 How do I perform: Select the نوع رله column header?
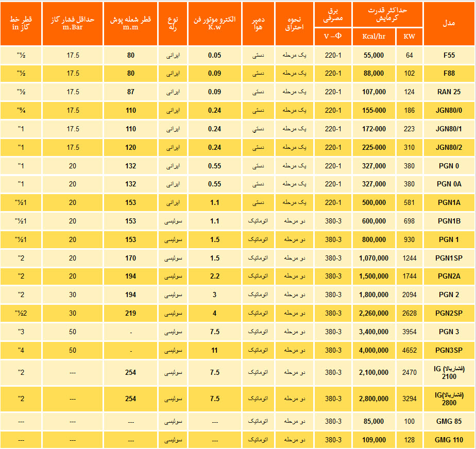(173, 24)
